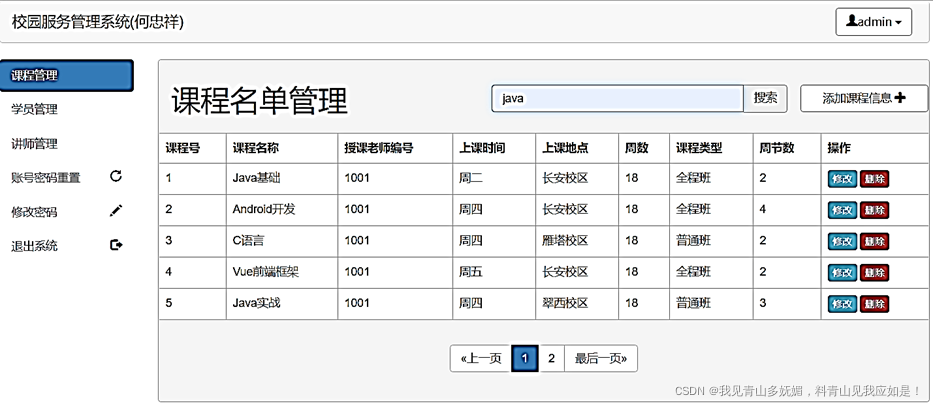Click the logout icon beside 退出系统
Viewport: 933px width, 406px height.
[x=117, y=245]
